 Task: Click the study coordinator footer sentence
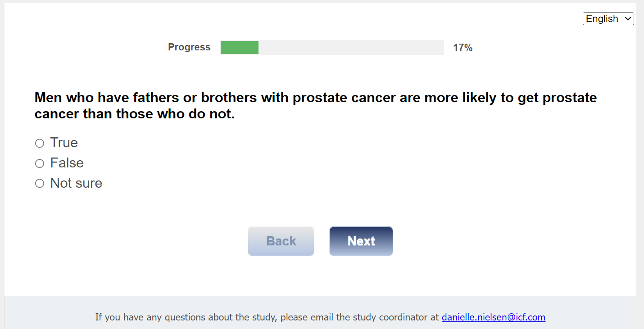pos(267,317)
